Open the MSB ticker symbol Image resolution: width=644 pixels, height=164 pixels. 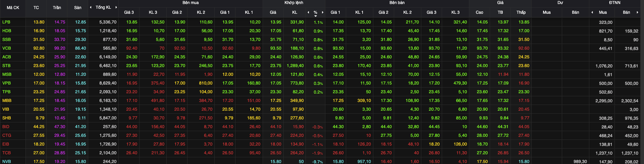tap(7, 74)
